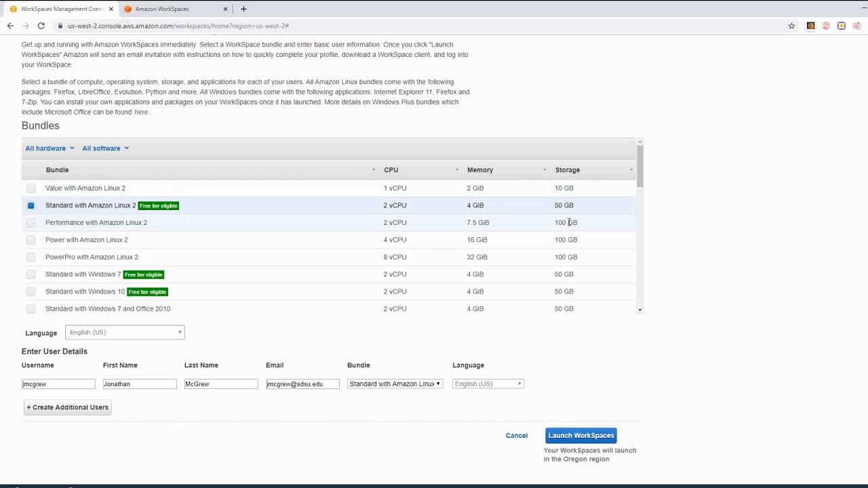
Task: Click the Power with Amazon Linux 2 row name
Action: tap(87, 240)
